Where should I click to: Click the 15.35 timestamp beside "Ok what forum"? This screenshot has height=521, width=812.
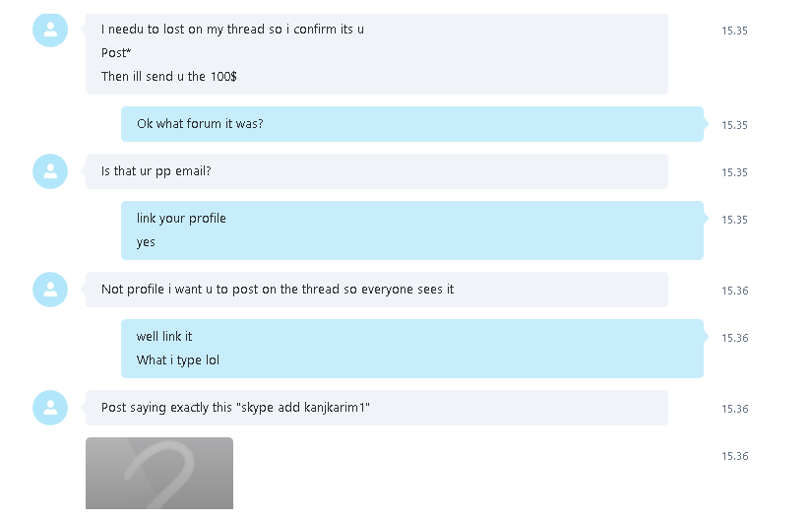734,125
